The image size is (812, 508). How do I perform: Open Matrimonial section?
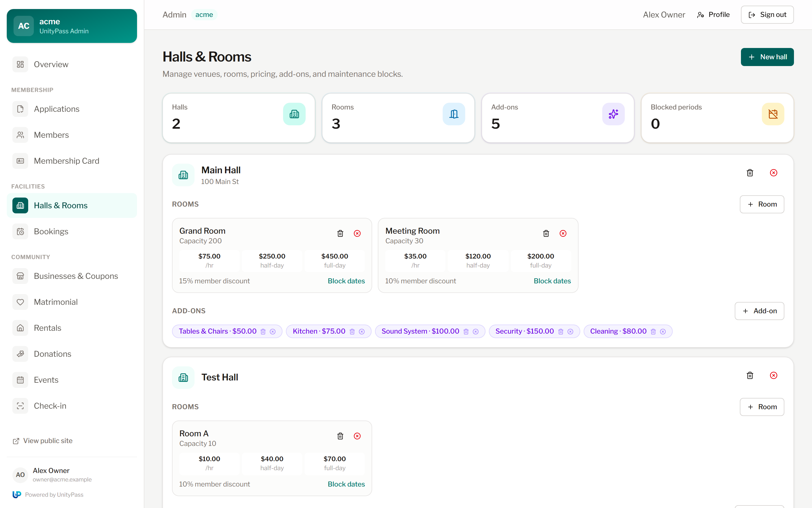click(72, 302)
